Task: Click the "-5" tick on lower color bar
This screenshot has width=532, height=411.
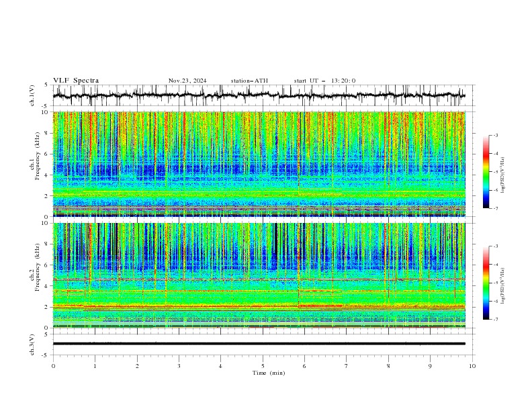Action: [495, 283]
